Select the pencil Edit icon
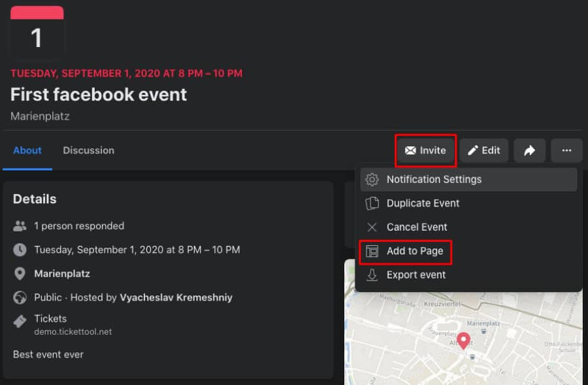 point(472,150)
